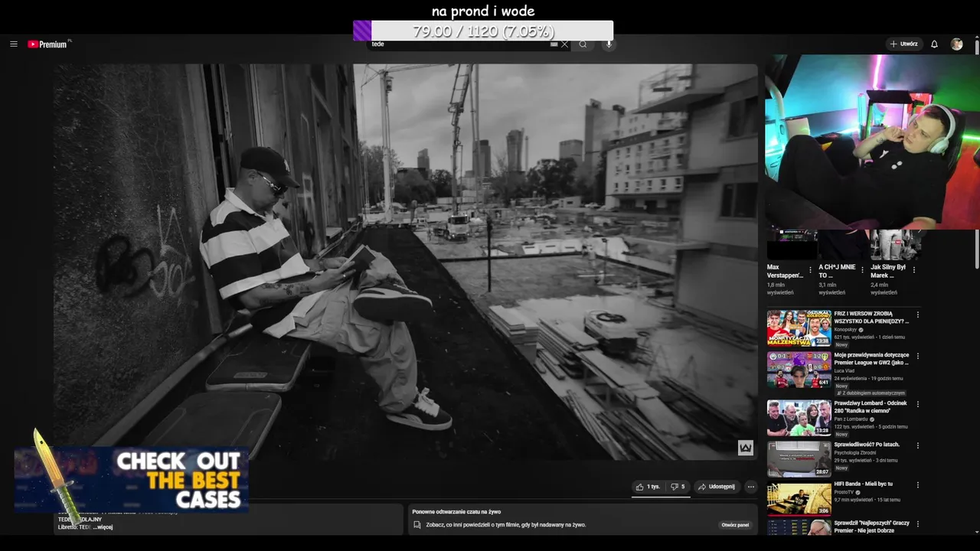Image resolution: width=980 pixels, height=551 pixels.
Task: Click the stream goal progress bar 79.00 / 1120
Action: 483,31
